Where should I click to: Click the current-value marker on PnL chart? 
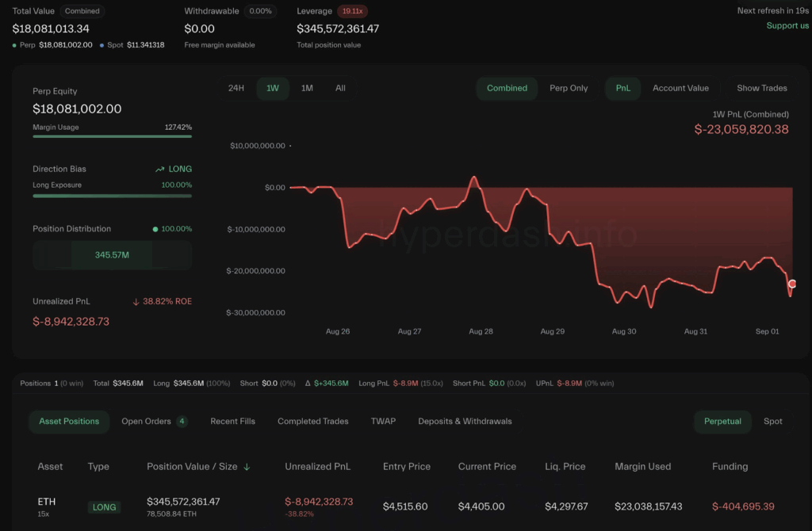point(792,285)
